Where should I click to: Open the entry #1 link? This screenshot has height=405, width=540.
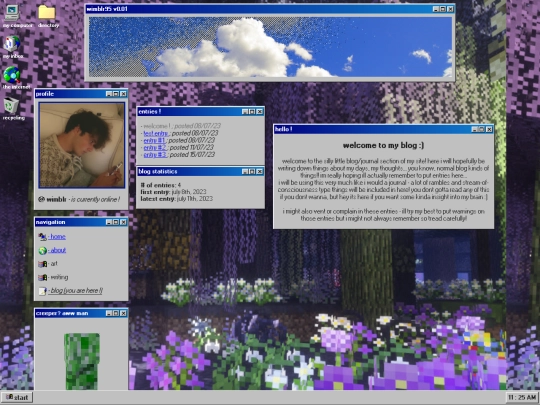pos(154,141)
